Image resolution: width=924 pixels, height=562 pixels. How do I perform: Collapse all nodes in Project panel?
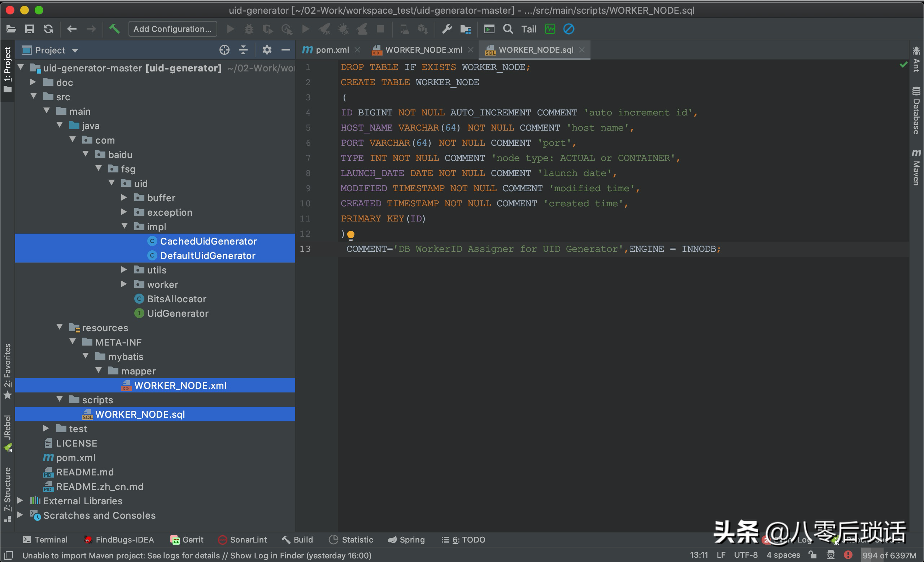(243, 50)
